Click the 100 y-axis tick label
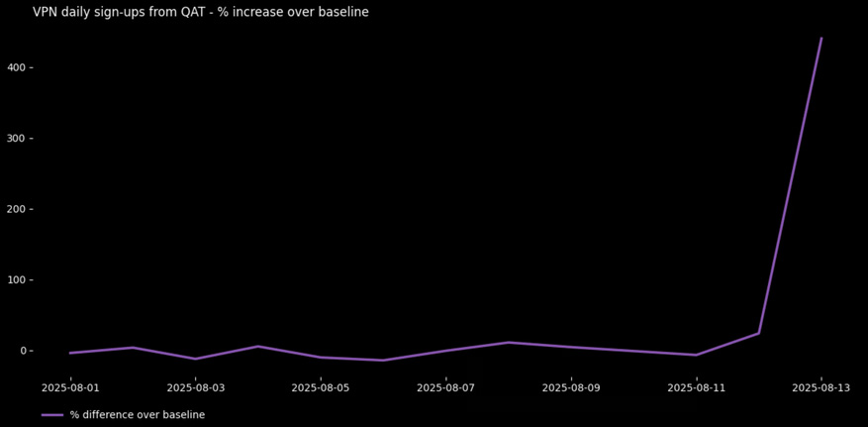This screenshot has width=868, height=427. coord(15,280)
